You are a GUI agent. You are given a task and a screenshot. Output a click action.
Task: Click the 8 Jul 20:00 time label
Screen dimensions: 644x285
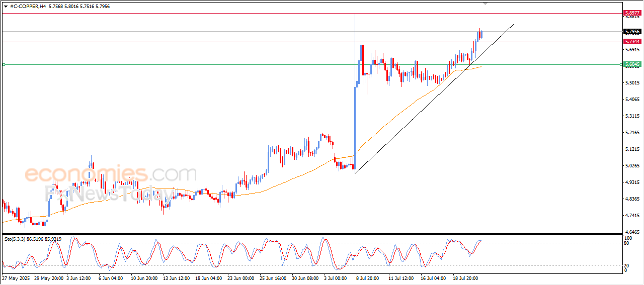coord(369,277)
